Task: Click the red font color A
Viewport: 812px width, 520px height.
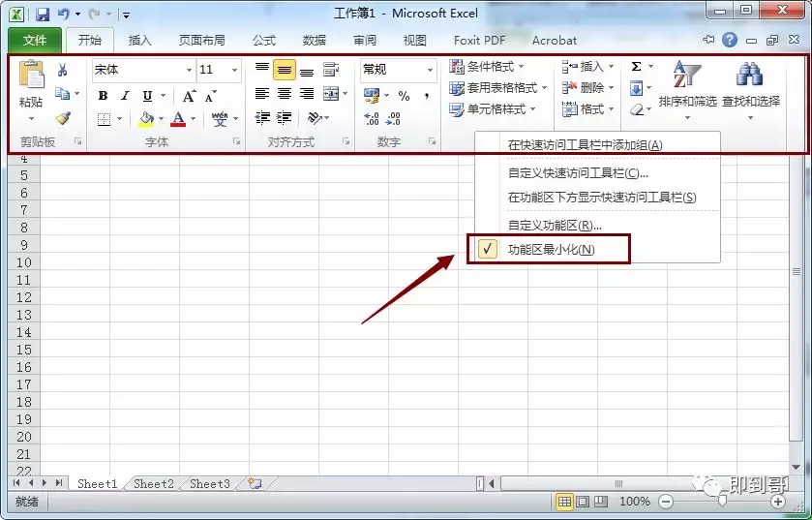Action: [178, 119]
